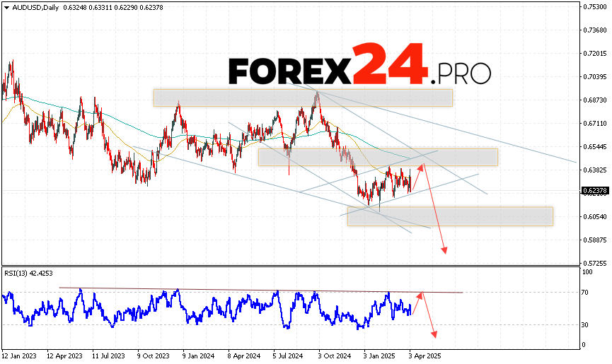Click the red upward arrowhead in RSI panel
This screenshot has width=612, height=364.
click(420, 294)
